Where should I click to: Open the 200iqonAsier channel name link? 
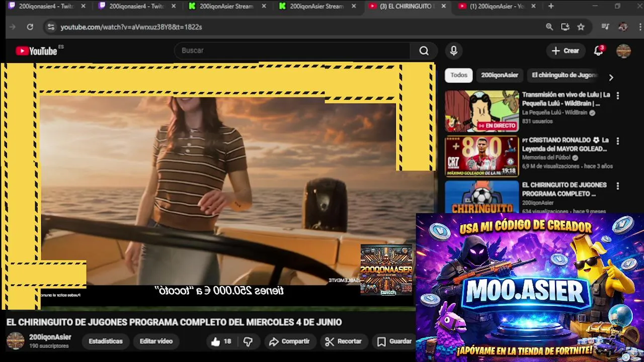[50, 337]
